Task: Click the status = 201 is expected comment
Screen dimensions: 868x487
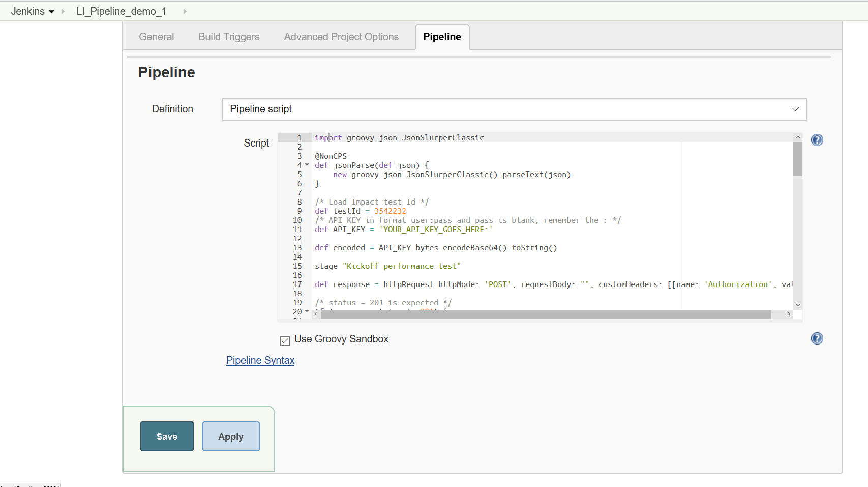Action: click(383, 303)
